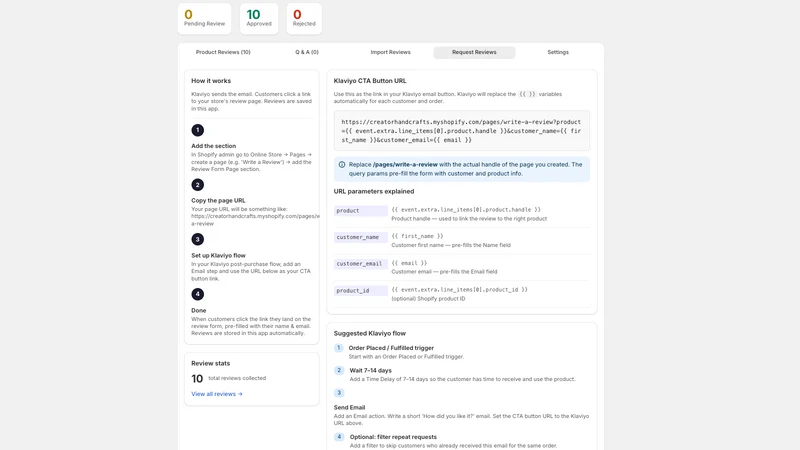Open the Product Reviews (10) tab
This screenshot has width=800, height=450.
tap(223, 52)
